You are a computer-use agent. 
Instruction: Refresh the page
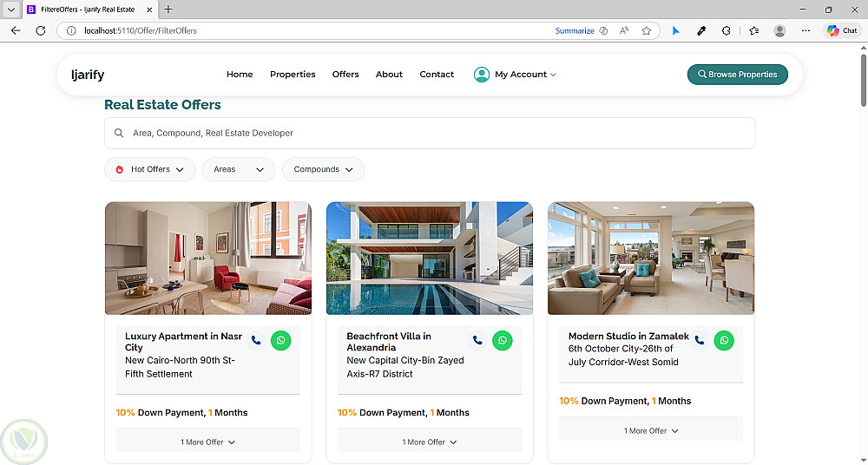tap(41, 30)
